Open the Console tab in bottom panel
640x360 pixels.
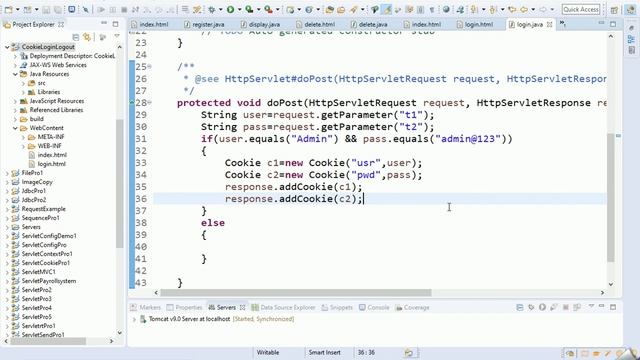coord(374,307)
